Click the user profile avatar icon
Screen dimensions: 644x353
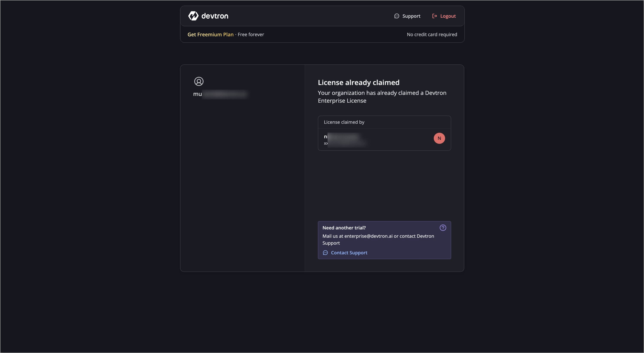pos(199,81)
